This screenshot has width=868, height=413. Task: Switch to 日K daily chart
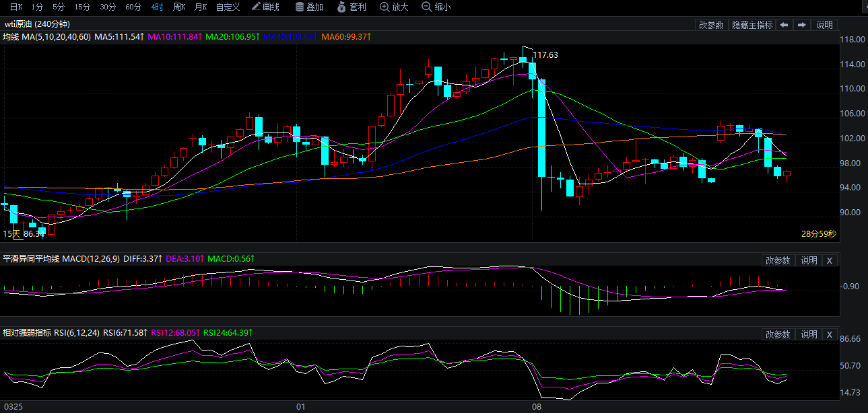pyautogui.click(x=15, y=7)
